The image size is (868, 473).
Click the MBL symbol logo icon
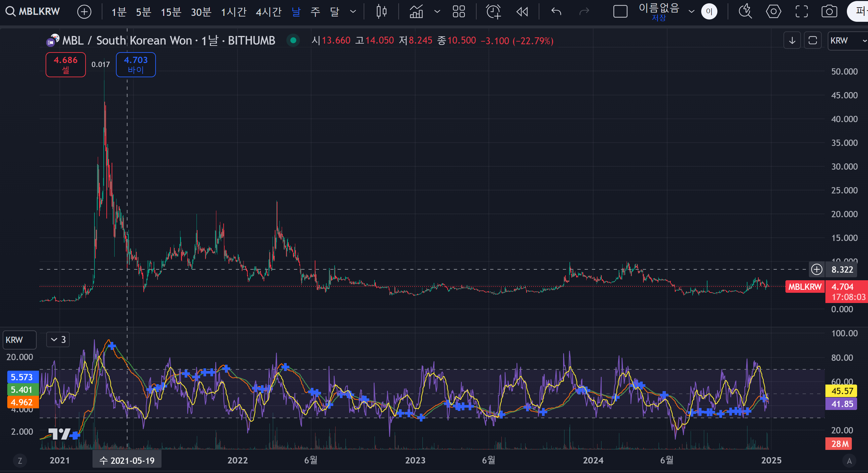tap(53, 40)
